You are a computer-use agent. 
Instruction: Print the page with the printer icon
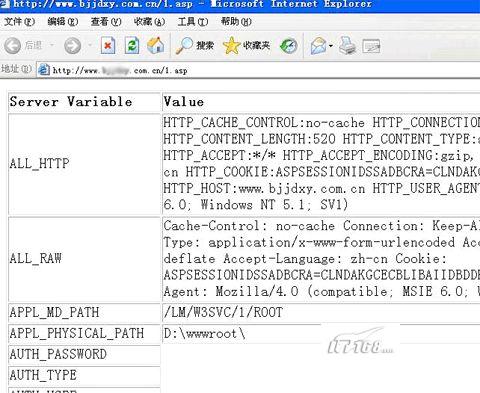347,46
